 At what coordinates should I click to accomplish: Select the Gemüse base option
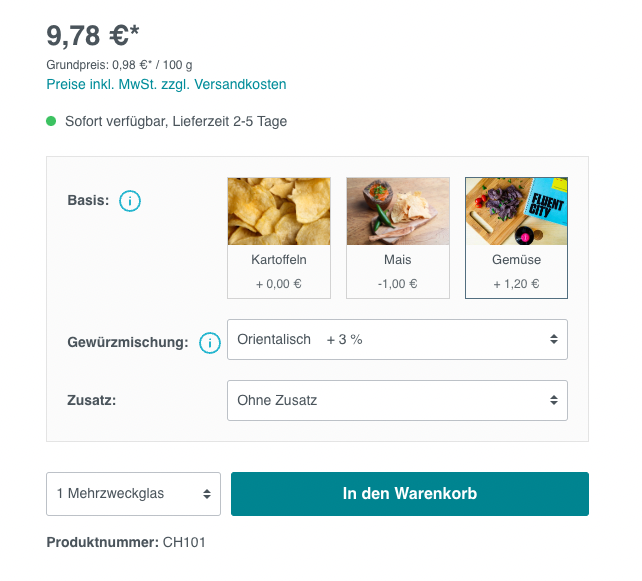pyautogui.click(x=516, y=260)
